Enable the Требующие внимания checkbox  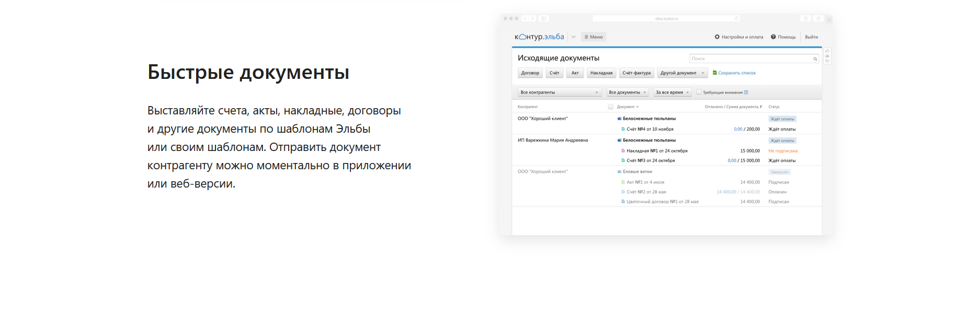click(x=699, y=92)
